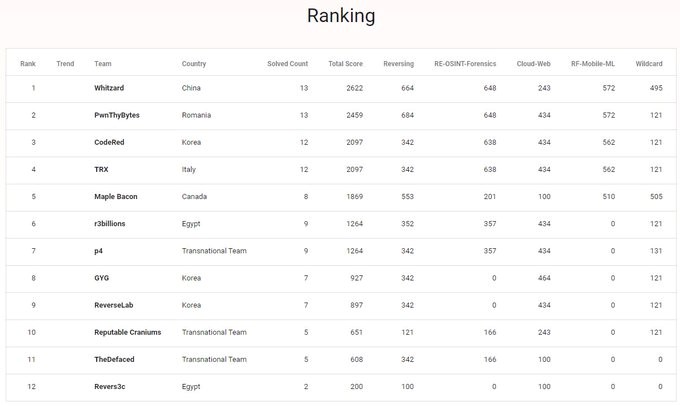Sort by Solved Count column header

(288, 64)
